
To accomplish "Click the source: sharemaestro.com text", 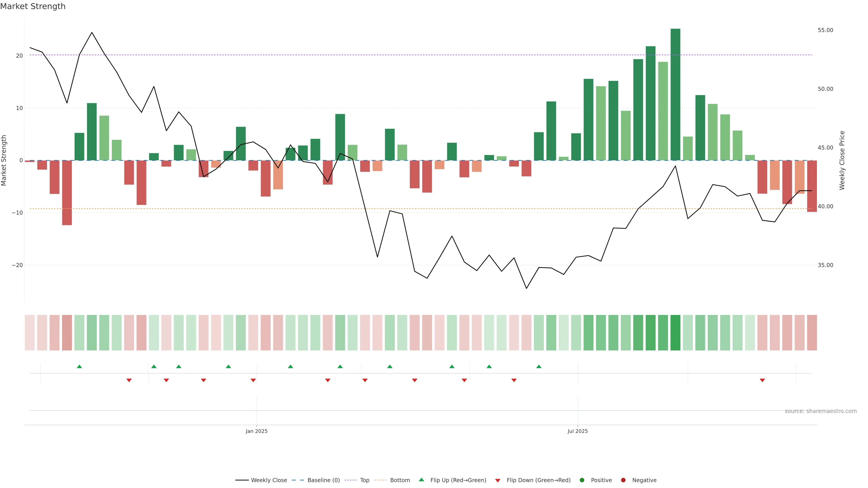I will point(821,411).
